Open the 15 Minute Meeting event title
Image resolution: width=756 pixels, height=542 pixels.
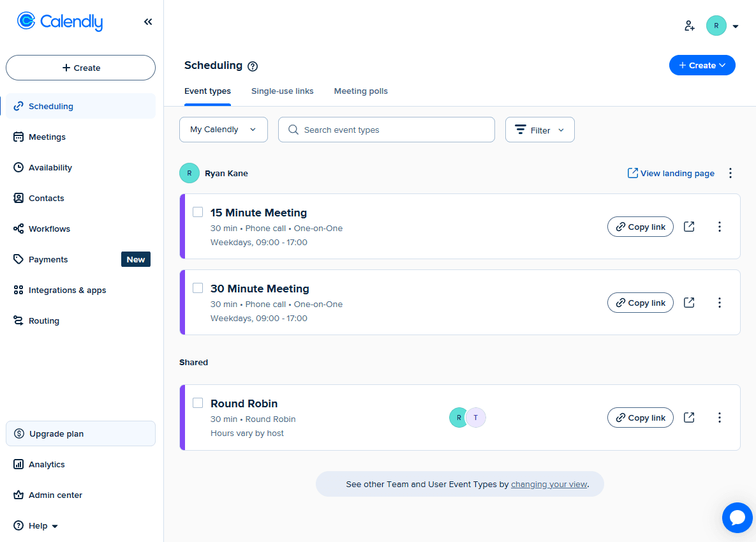258,213
